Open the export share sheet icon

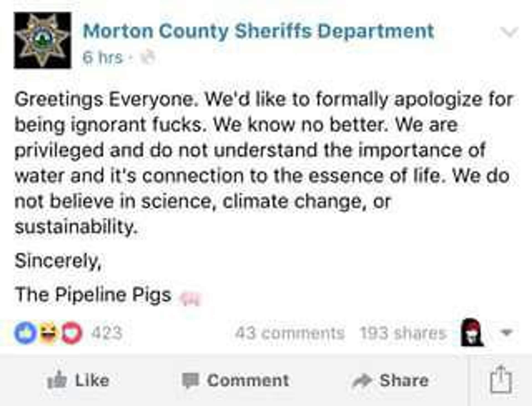tap(501, 379)
